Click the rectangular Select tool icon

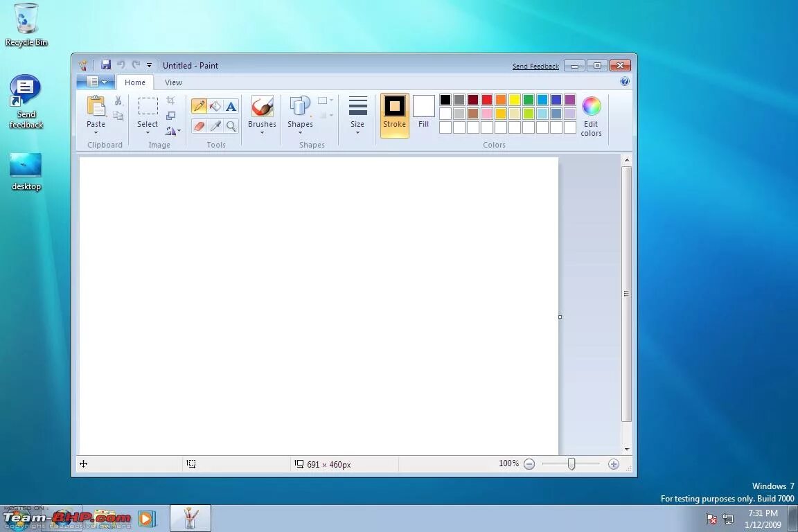(148, 106)
